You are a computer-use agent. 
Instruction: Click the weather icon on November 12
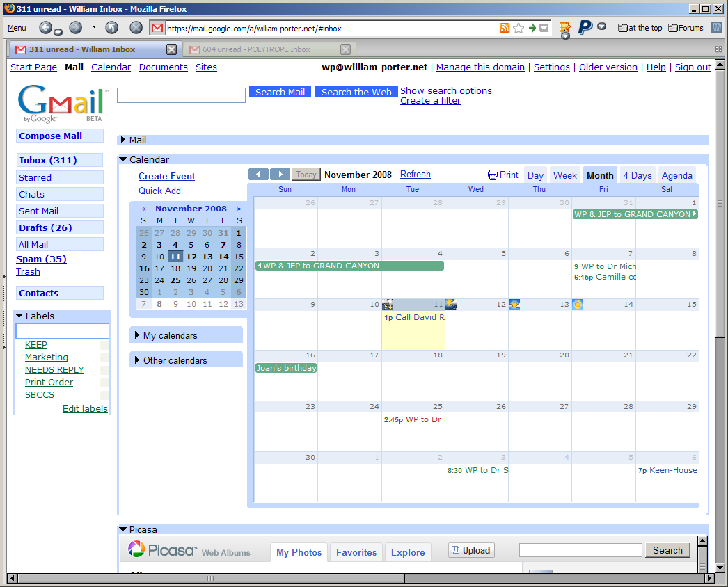(451, 305)
